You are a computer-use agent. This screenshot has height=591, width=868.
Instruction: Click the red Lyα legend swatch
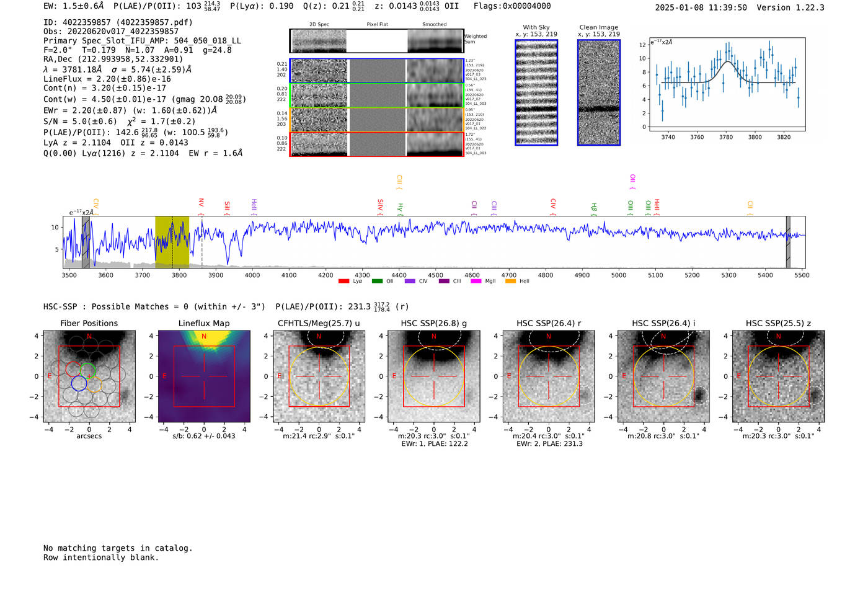tap(344, 281)
